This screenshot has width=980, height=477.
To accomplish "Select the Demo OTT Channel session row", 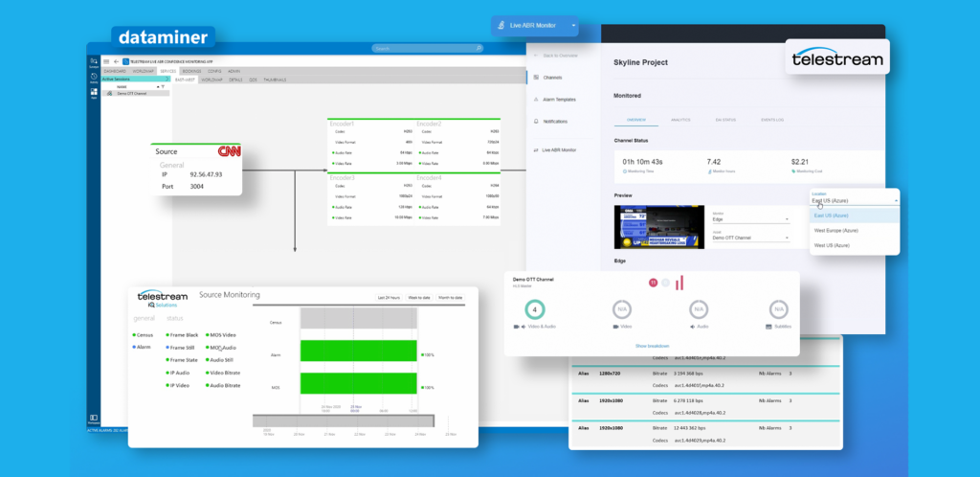I will [136, 93].
